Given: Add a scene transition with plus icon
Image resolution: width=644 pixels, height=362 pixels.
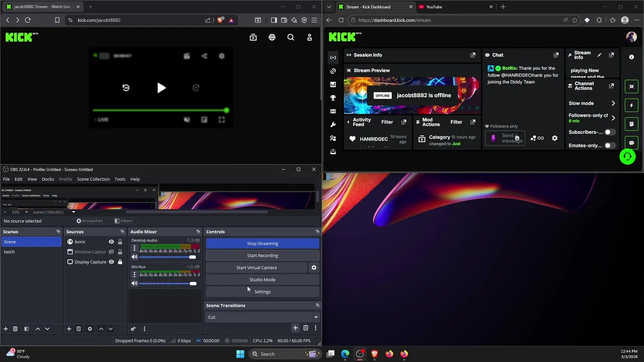Looking at the screenshot, I should click(x=295, y=328).
